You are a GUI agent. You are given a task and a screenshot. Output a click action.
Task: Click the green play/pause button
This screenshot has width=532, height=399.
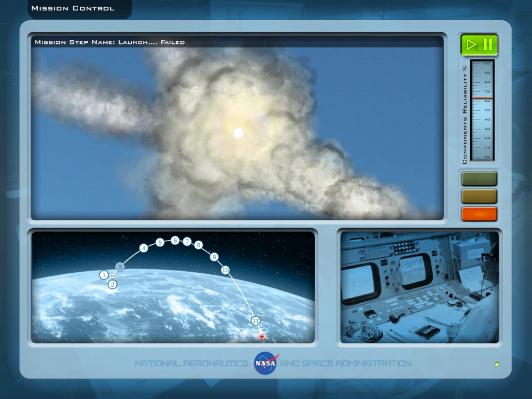(x=479, y=44)
